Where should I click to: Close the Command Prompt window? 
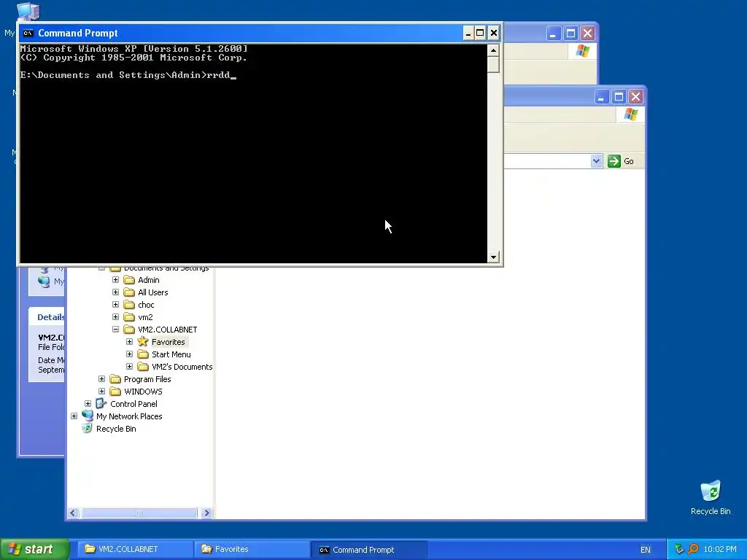coord(494,33)
